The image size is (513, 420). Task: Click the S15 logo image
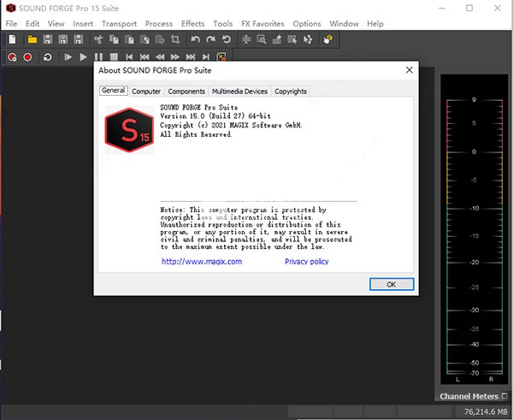point(129,130)
